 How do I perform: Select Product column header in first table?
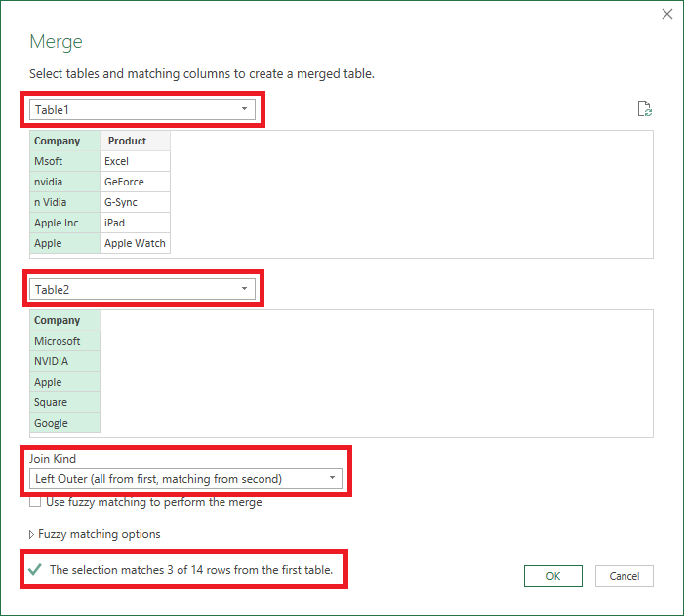pos(136,141)
